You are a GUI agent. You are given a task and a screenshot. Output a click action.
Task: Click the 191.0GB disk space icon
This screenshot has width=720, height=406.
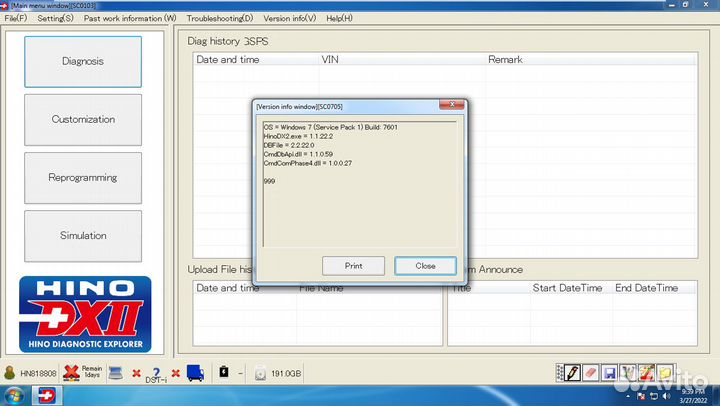(x=260, y=372)
